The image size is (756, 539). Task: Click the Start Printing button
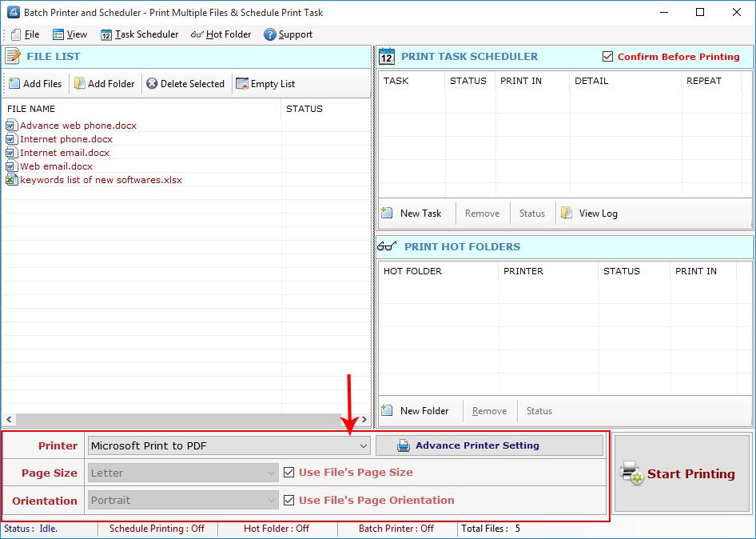[681, 473]
